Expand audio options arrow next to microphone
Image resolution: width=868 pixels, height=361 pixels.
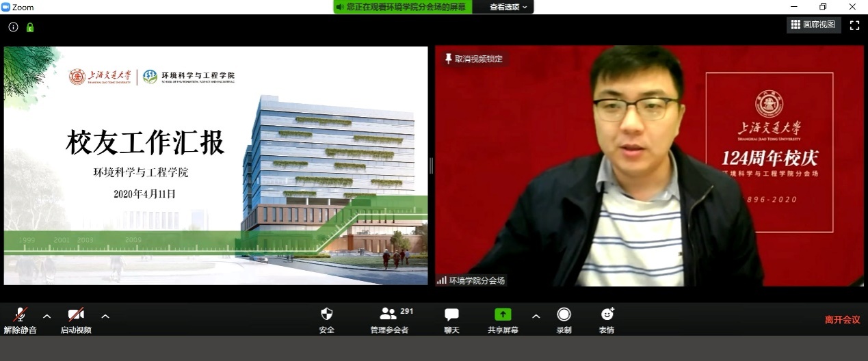[47, 316]
